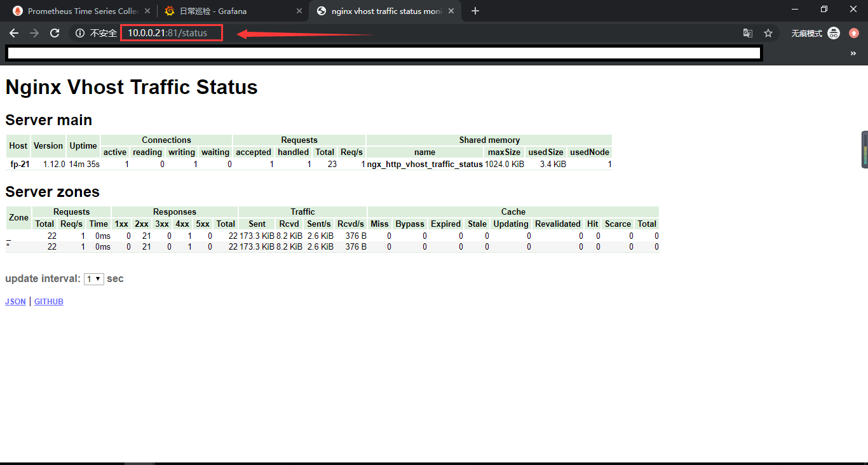Click the incognito 无痕模式 indicator

pos(815,33)
